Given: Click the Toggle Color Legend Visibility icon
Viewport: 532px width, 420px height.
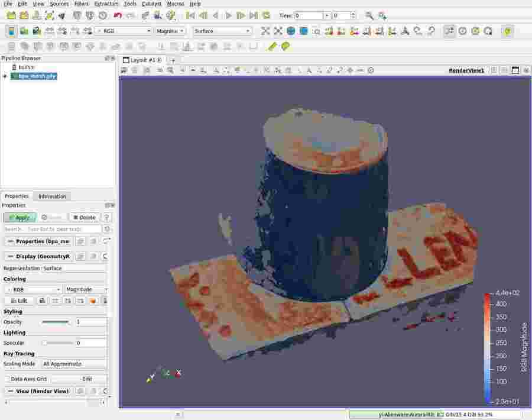Looking at the screenshot, I should tap(11, 31).
